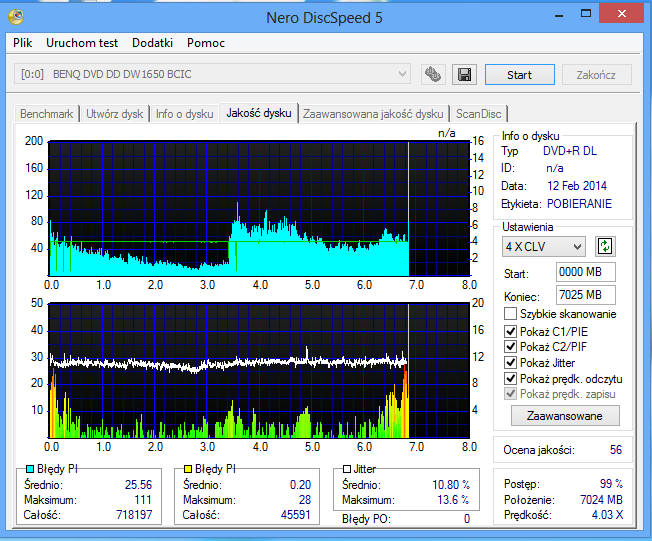This screenshot has width=652, height=541.
Task: Click the Błędy PO value 0
Action: click(x=467, y=519)
